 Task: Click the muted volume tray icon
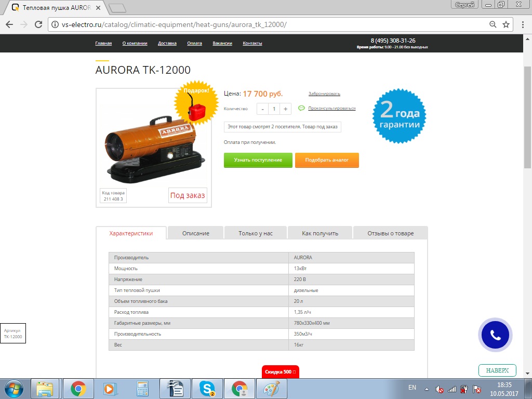440,389
